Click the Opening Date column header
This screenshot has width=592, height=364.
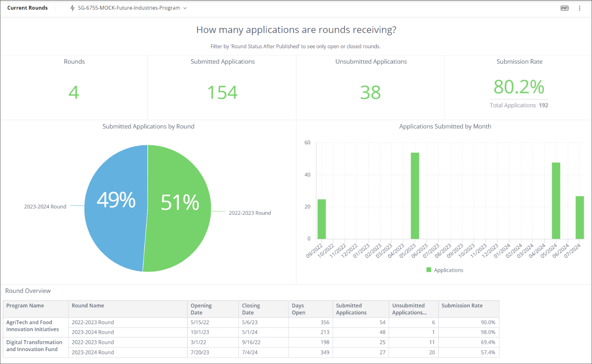(201, 309)
